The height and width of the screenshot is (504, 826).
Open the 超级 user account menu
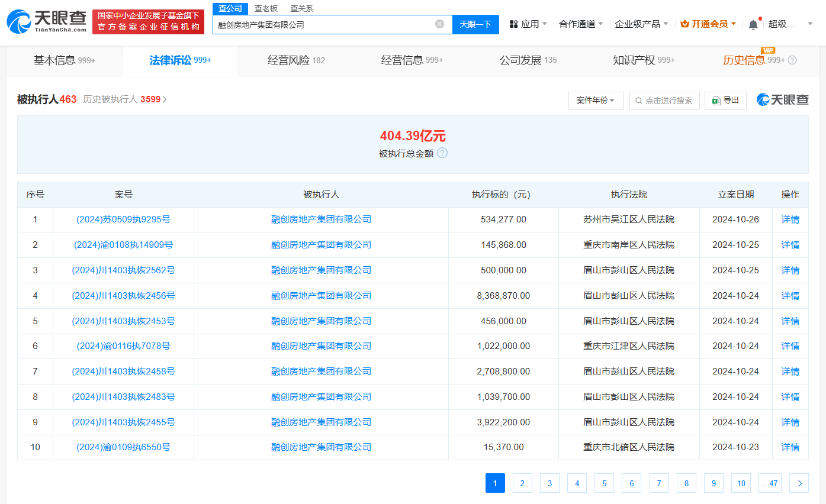790,24
